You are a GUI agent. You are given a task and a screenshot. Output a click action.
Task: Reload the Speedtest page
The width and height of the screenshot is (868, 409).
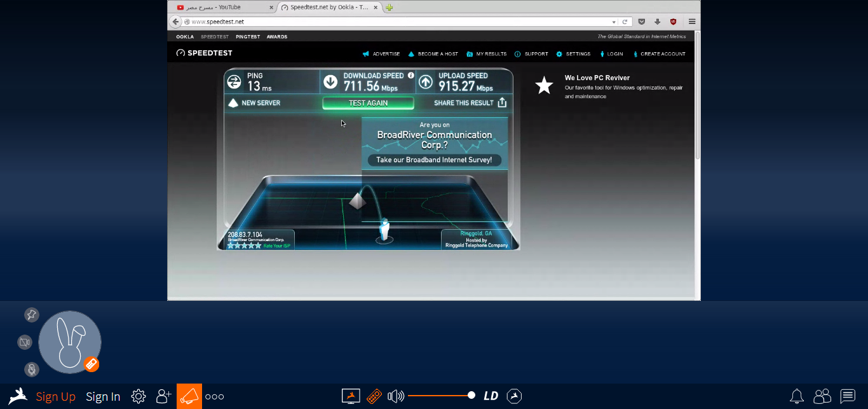(625, 22)
